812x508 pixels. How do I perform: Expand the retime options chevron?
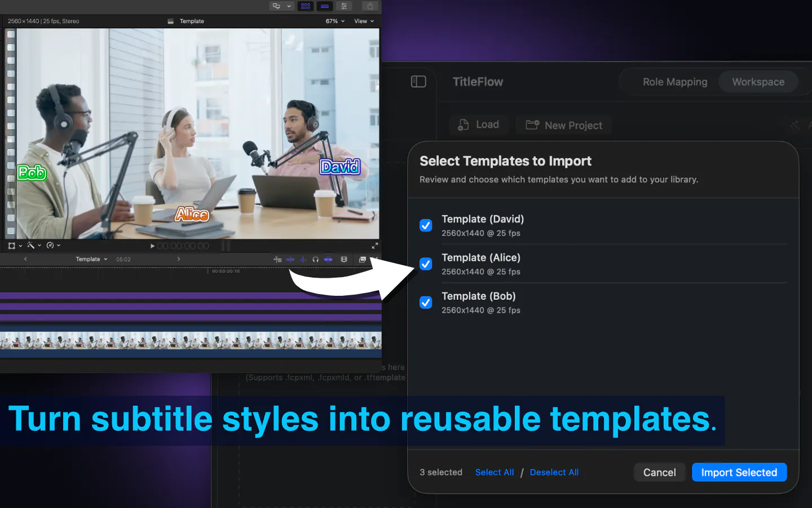(x=59, y=246)
